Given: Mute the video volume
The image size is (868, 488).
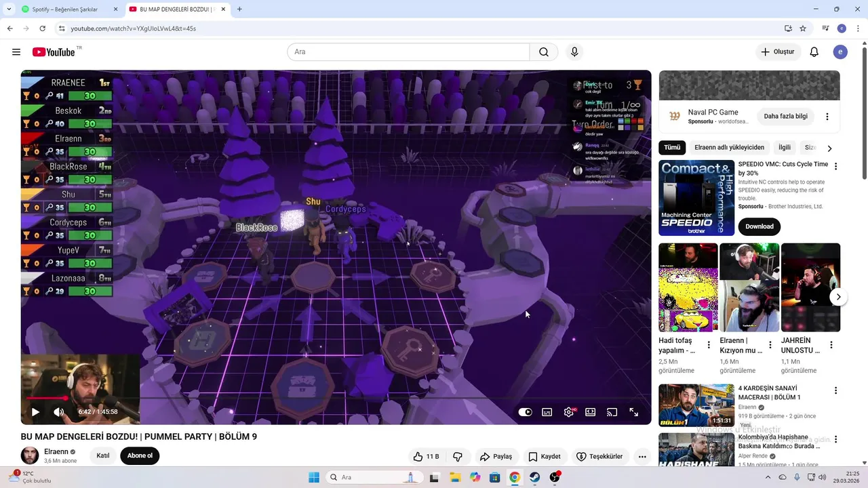Looking at the screenshot, I should [x=59, y=411].
